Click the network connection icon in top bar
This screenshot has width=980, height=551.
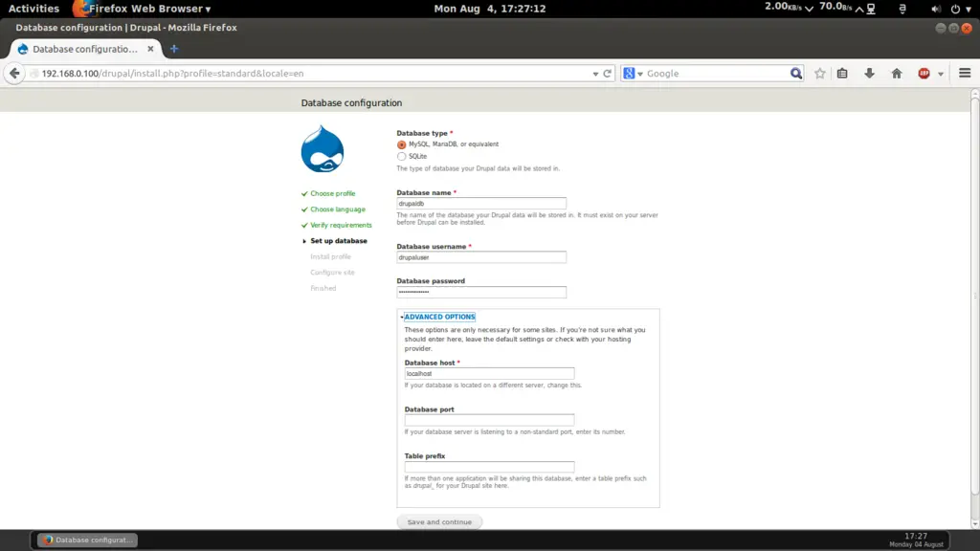871,9
